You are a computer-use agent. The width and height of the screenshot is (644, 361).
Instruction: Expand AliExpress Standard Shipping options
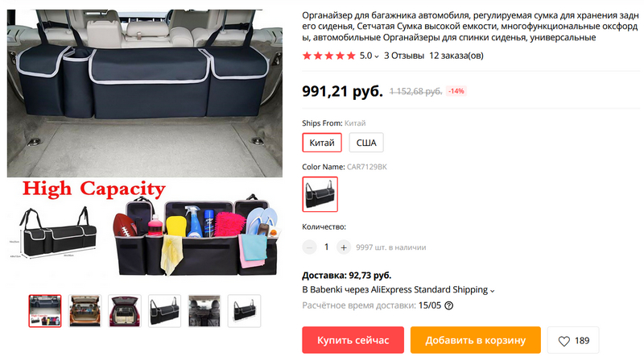pos(492,291)
